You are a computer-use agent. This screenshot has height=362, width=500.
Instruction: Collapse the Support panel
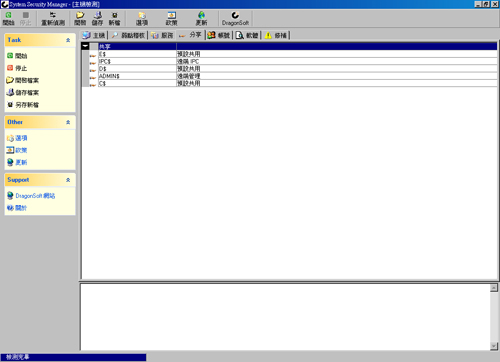pos(68,180)
